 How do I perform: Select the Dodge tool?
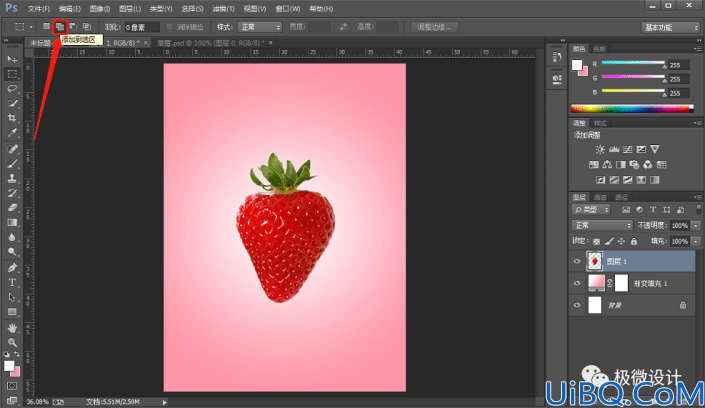[x=12, y=251]
